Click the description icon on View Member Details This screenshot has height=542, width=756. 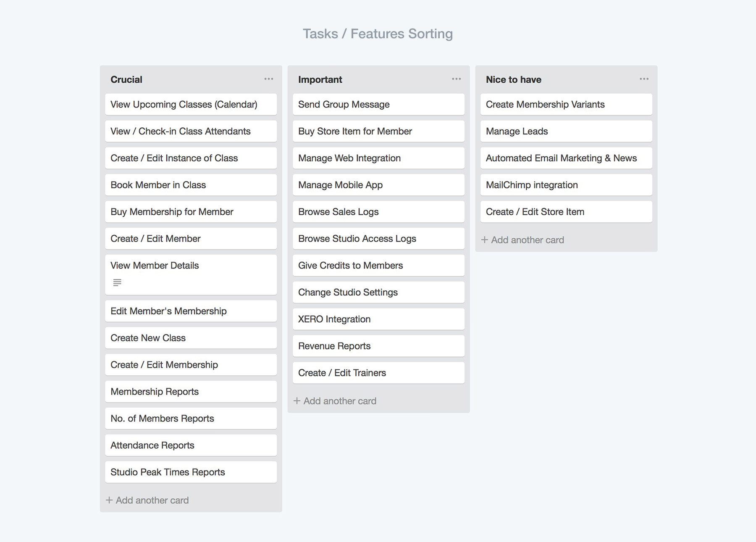pyautogui.click(x=117, y=282)
